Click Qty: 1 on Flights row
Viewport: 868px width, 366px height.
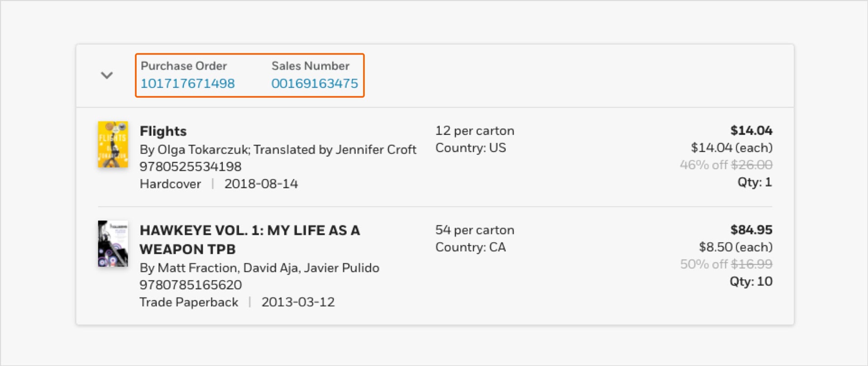755,182
